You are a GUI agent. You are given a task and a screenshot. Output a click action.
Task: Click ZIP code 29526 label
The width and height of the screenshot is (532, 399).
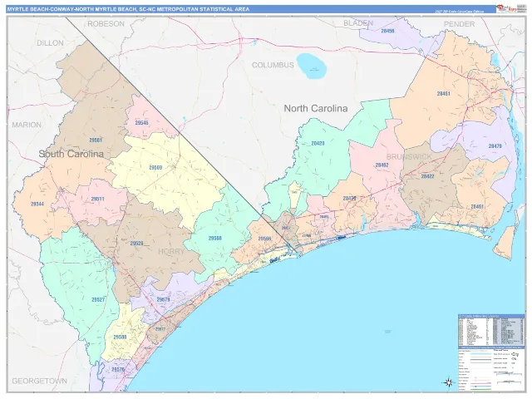click(x=136, y=244)
